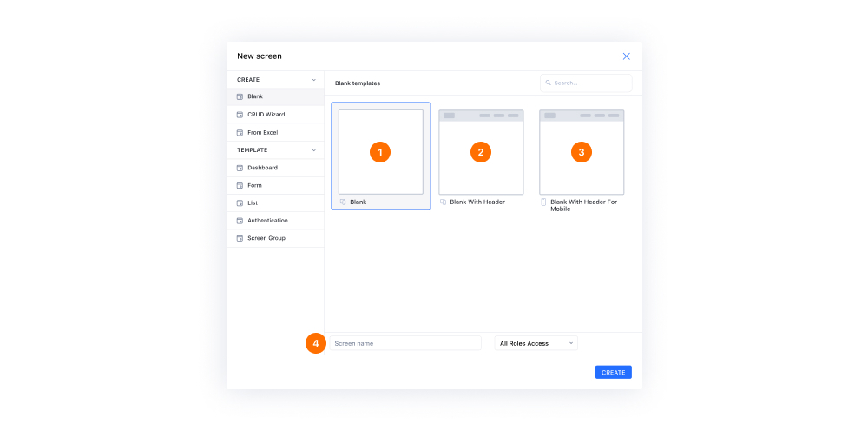
Task: Click the icon beside Authentication
Action: tap(240, 221)
